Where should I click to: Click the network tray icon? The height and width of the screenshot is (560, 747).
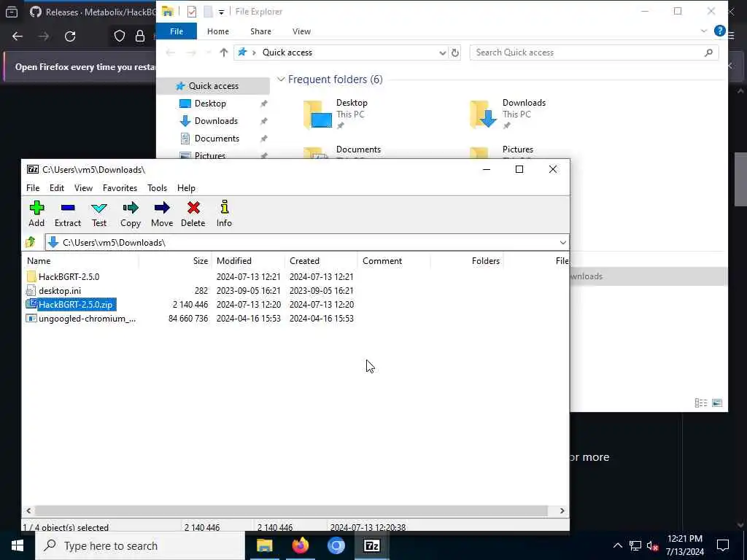(635, 545)
